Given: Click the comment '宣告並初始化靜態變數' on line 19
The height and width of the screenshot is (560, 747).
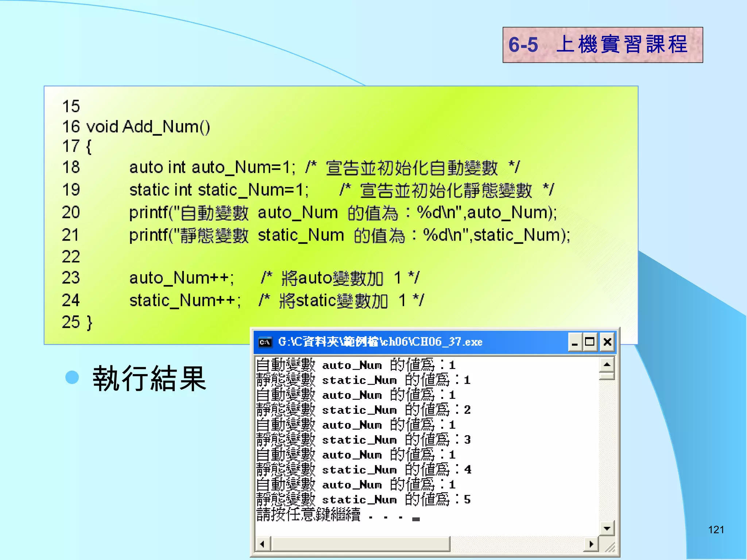Looking at the screenshot, I should (x=446, y=191).
